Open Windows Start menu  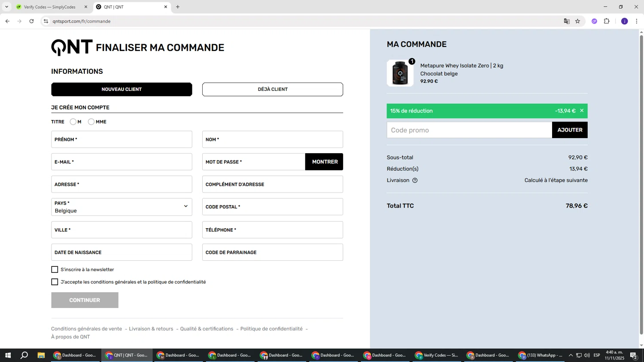point(8,355)
